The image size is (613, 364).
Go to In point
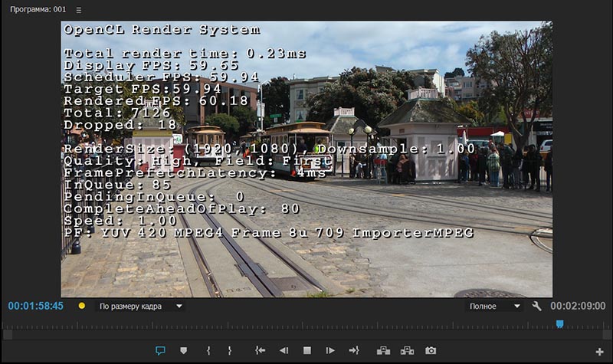click(x=261, y=351)
